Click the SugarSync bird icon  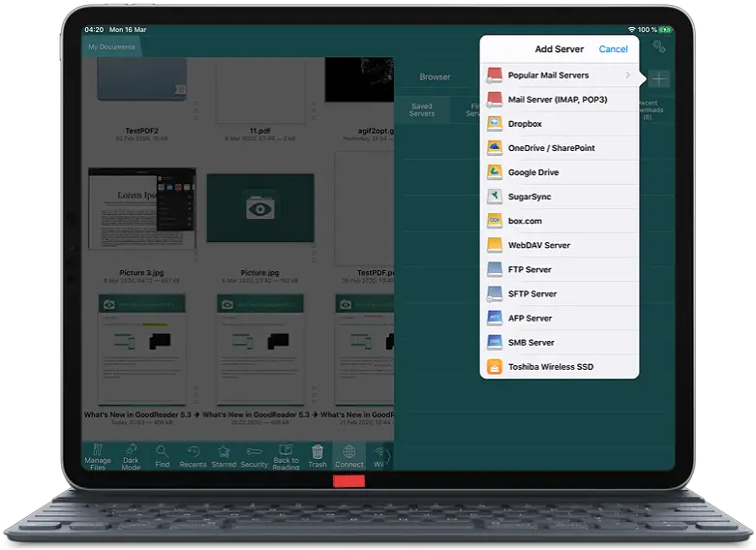[495, 197]
